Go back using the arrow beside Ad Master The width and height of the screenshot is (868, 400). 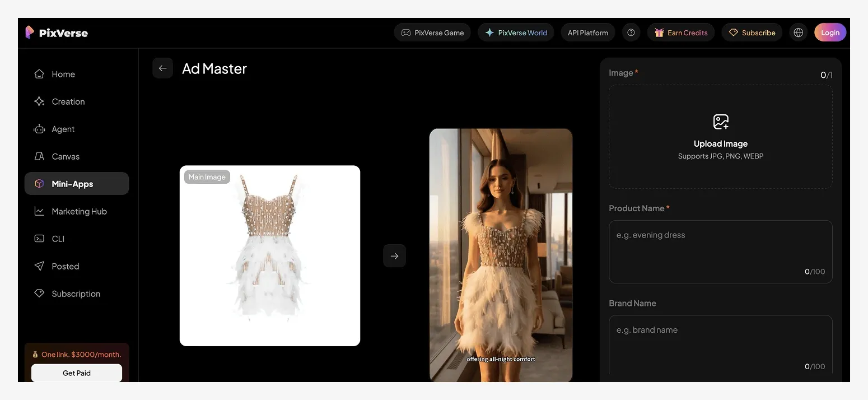pos(162,68)
